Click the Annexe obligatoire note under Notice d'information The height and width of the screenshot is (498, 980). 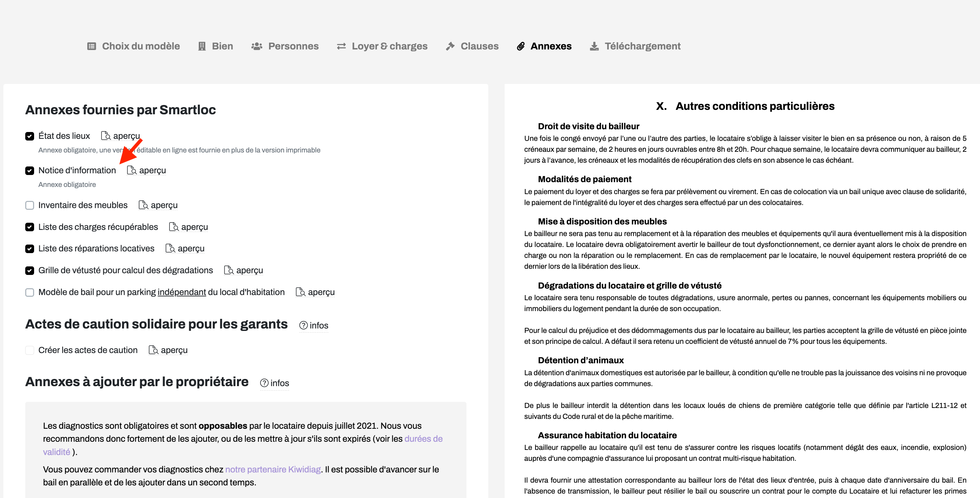point(67,185)
